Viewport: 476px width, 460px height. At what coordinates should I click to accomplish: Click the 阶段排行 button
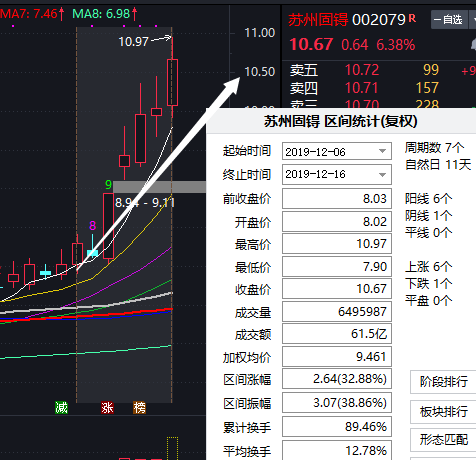pyautogui.click(x=443, y=382)
